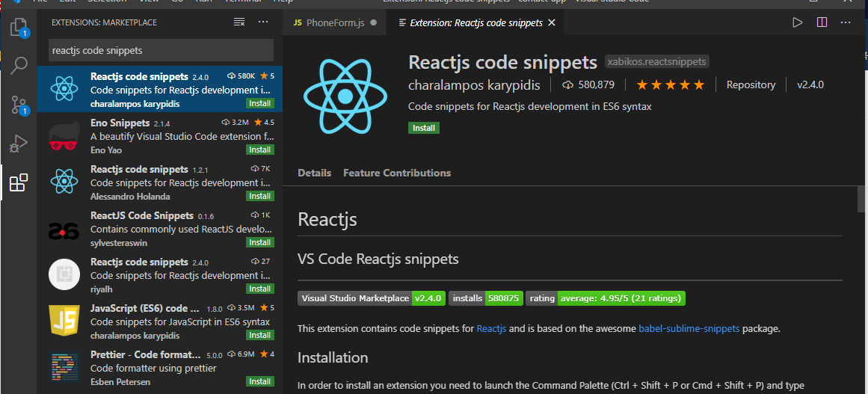Open Source Control view in activity bar
868x394 pixels.
tap(18, 105)
